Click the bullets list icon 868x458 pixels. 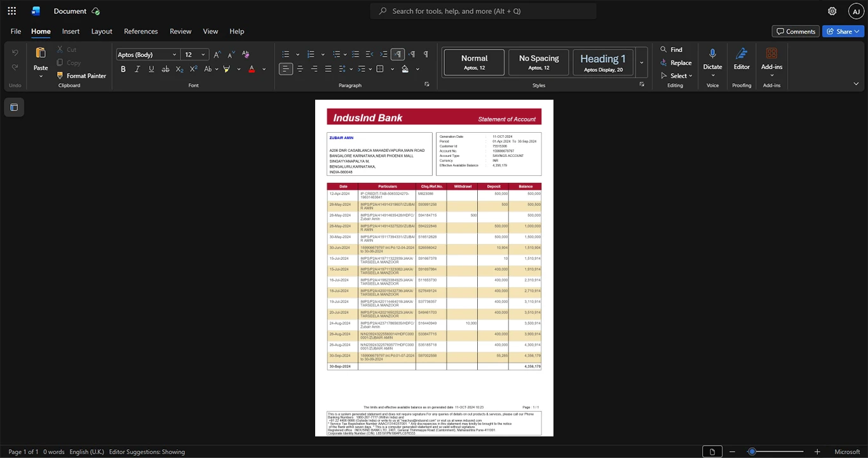point(286,55)
